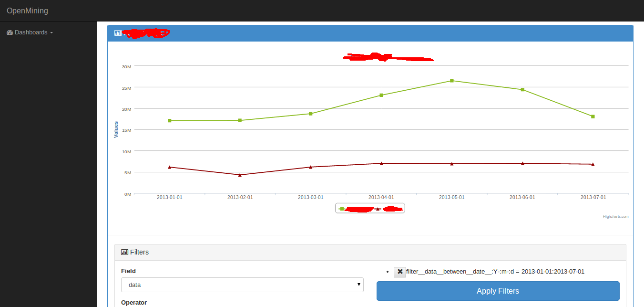Open the Field dropdown showing data
Image resolution: width=644 pixels, height=307 pixels.
(242, 285)
